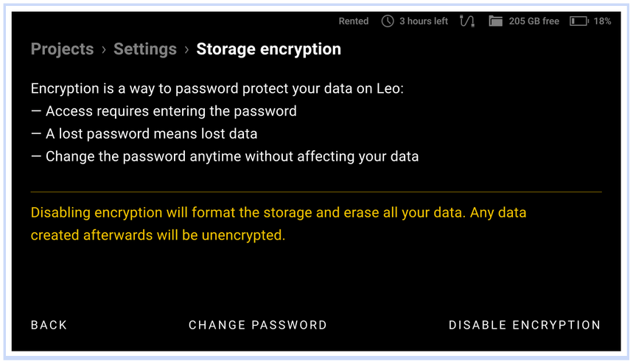Click the folder storage icon
633x364 pixels.
[x=496, y=21]
